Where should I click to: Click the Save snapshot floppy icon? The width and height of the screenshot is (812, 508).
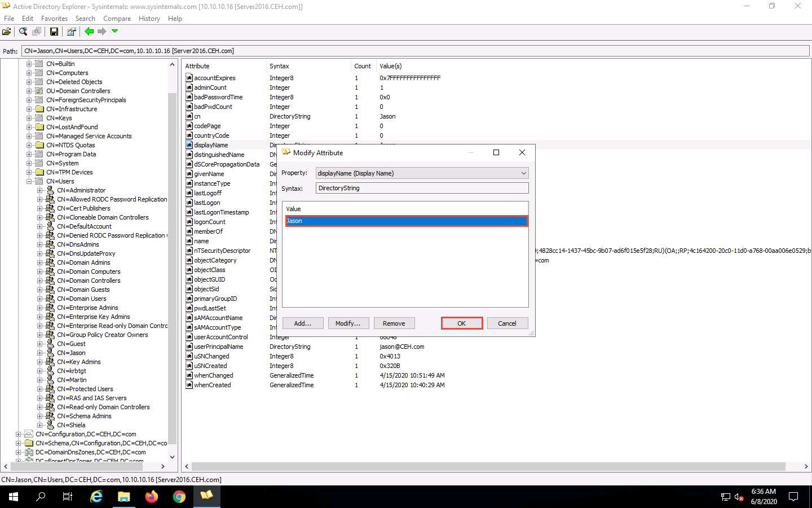point(54,32)
